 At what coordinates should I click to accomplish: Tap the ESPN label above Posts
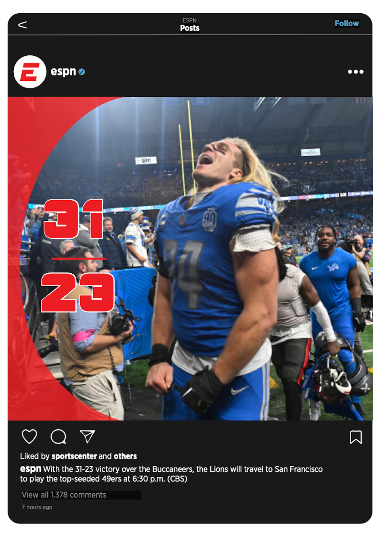189,20
